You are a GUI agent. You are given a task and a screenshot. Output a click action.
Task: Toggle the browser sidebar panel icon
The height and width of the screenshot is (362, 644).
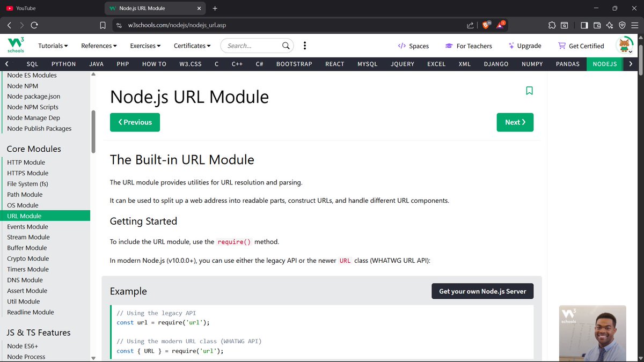(584, 25)
